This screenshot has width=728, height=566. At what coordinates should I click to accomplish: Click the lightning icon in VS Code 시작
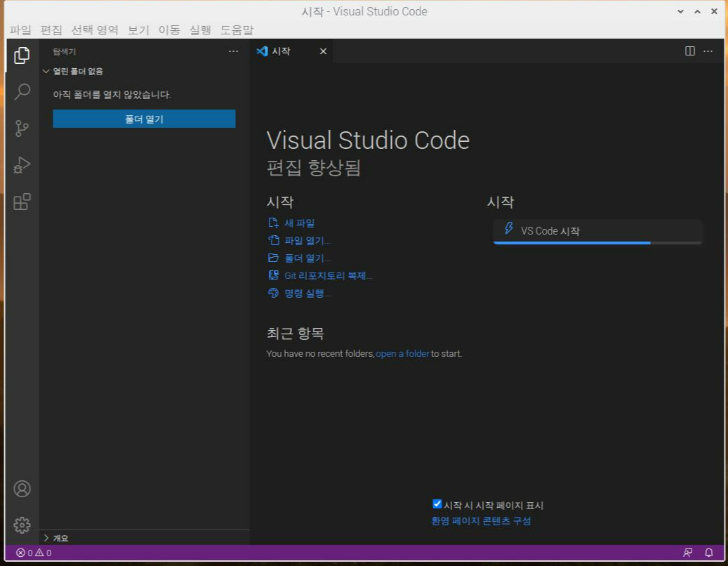tap(509, 228)
